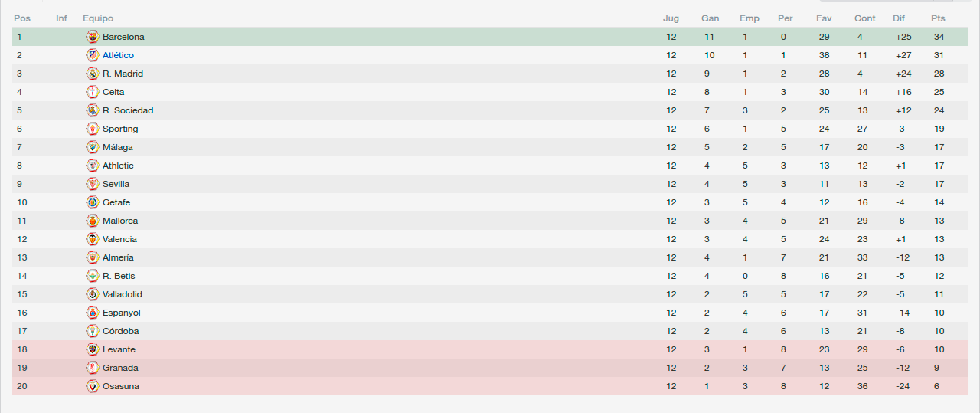Sort standings by Gan column header
This screenshot has height=413, width=980.
[710, 18]
